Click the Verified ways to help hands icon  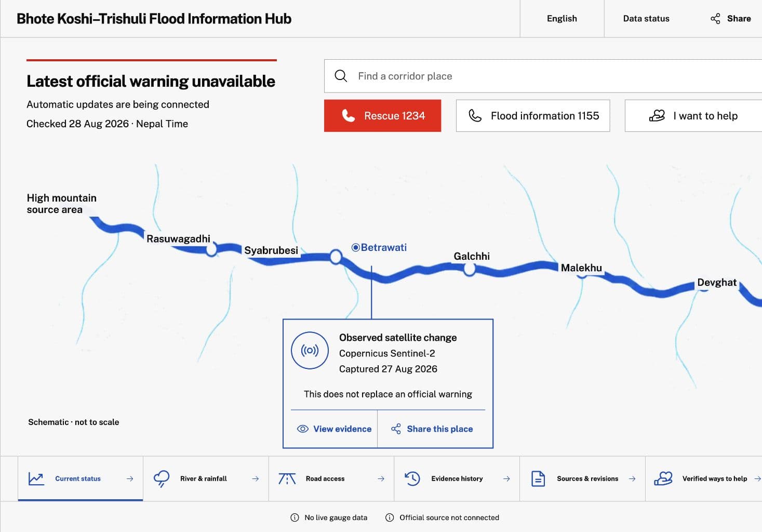[663, 478]
